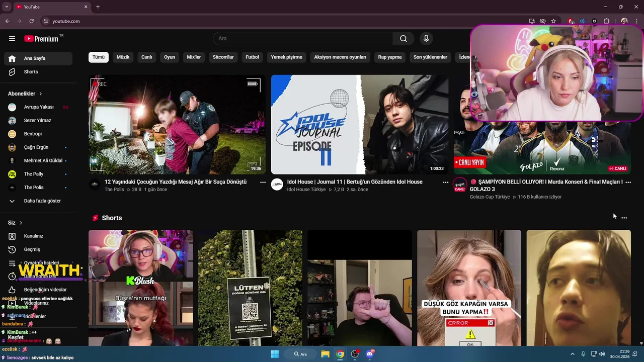
Task: Select the Canlı filter chip
Action: pyautogui.click(x=146, y=57)
